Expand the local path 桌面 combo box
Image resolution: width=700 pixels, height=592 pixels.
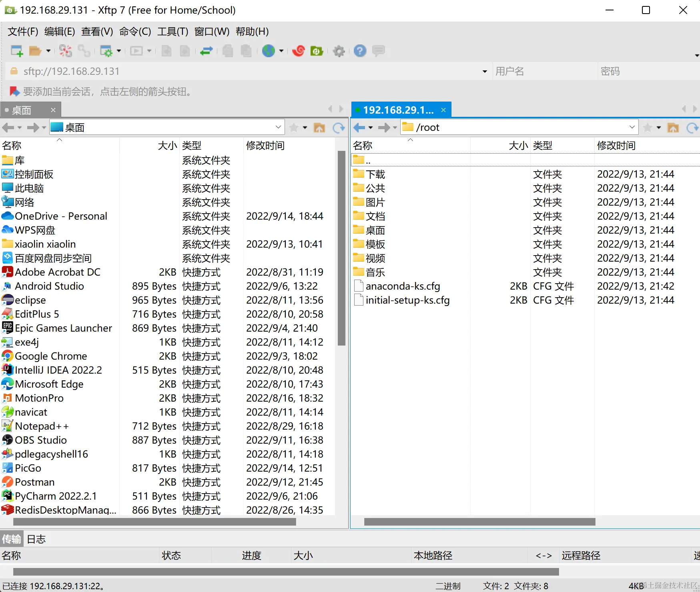point(278,127)
